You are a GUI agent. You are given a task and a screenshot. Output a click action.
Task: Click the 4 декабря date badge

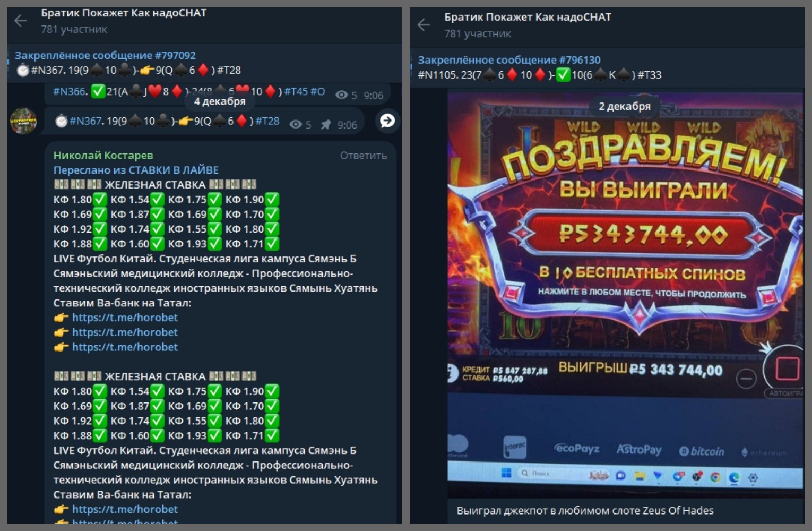click(220, 101)
